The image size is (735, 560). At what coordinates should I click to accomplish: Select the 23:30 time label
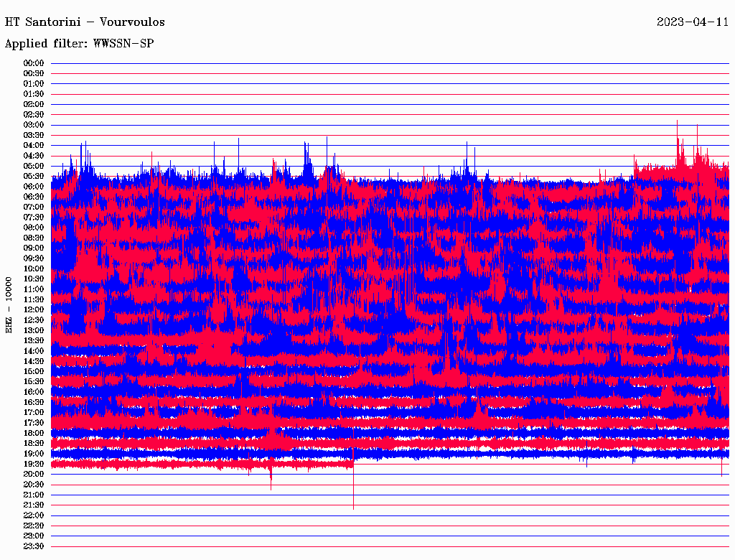[34, 546]
